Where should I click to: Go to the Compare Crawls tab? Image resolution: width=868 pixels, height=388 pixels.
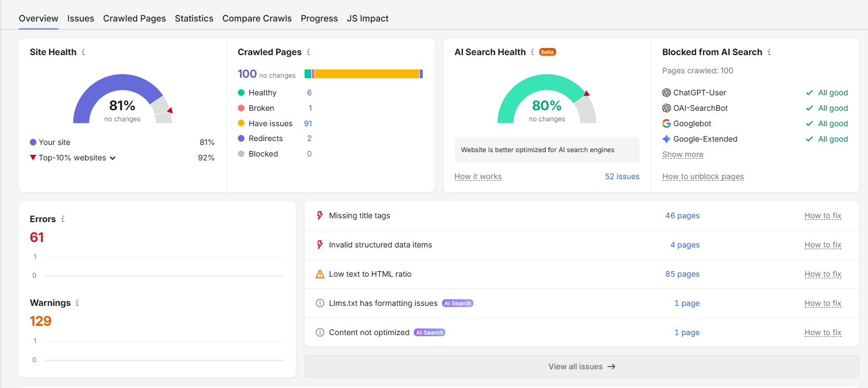pyautogui.click(x=257, y=18)
